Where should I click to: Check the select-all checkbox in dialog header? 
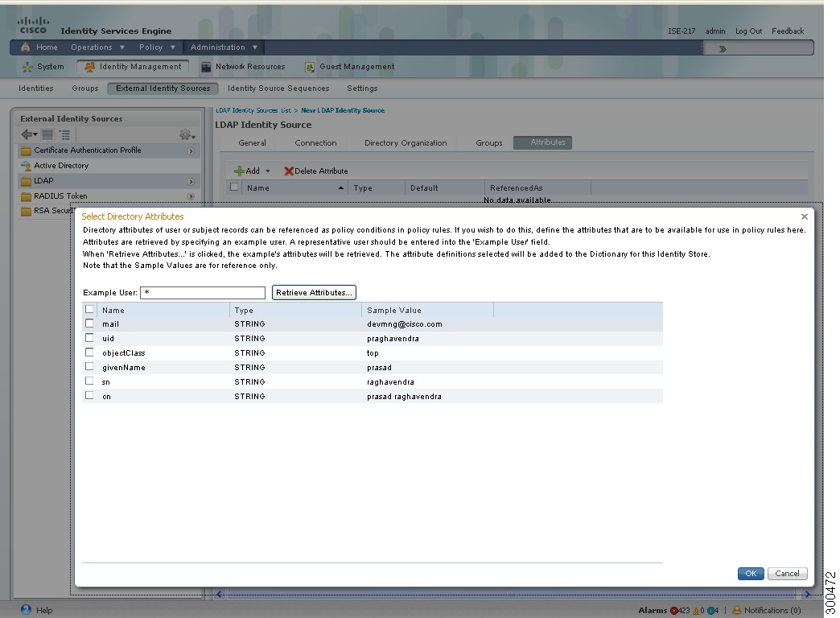pyautogui.click(x=89, y=309)
